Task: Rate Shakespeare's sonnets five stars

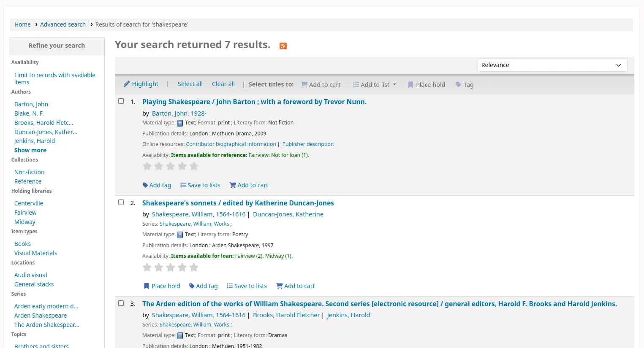Action: 194,267
